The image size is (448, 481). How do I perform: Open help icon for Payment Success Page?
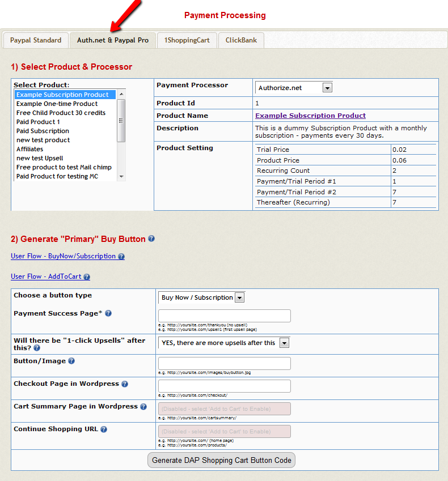click(108, 313)
